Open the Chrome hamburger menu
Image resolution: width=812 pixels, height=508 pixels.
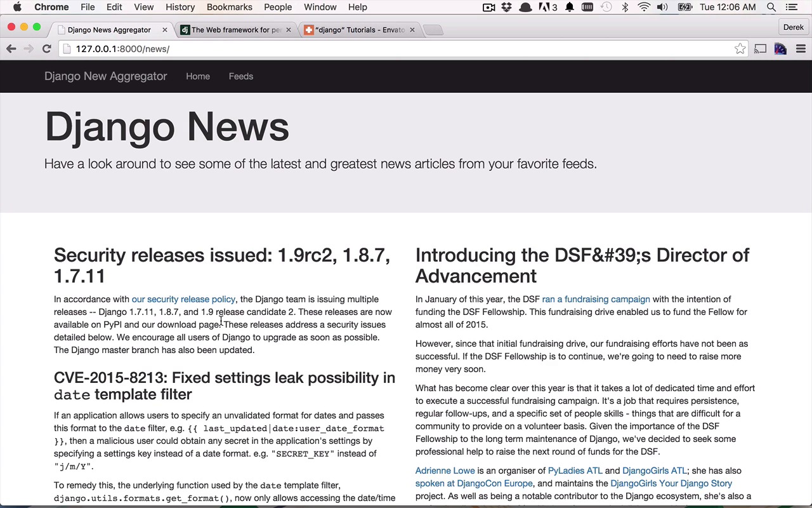801,49
